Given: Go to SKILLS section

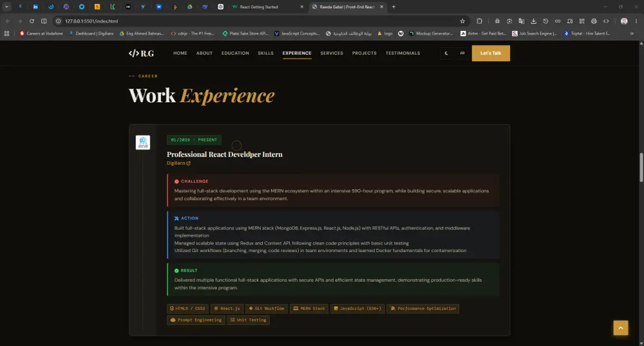Looking at the screenshot, I should 266,53.
